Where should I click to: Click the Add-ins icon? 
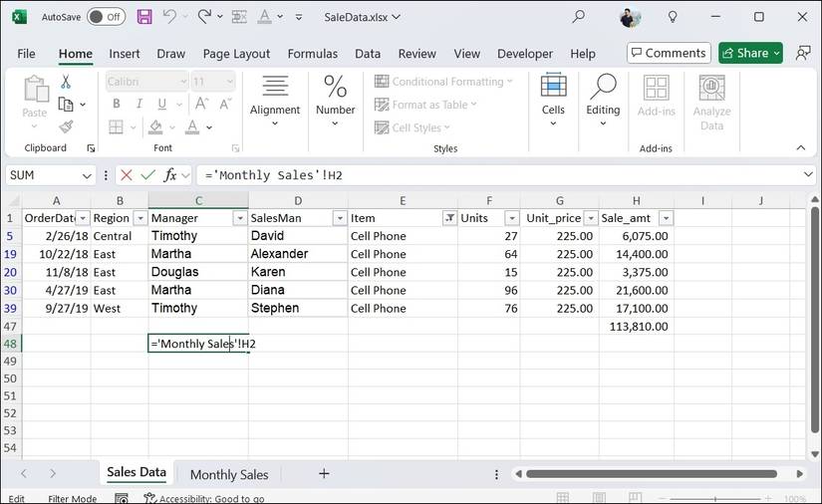pos(656,87)
